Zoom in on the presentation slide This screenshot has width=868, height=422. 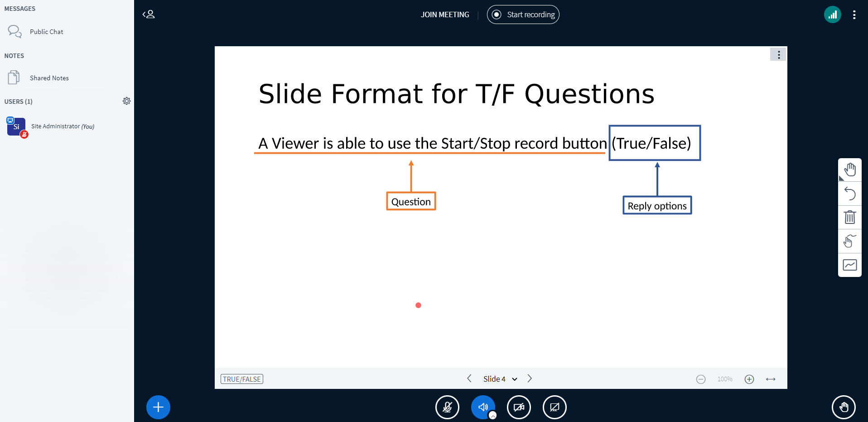[x=749, y=379]
